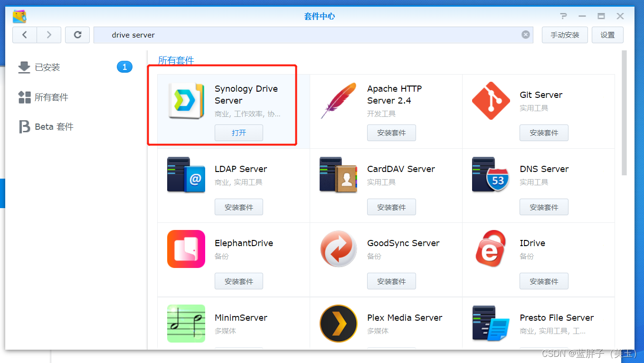Viewport: 644px width, 363px height.
Task: Click the ElephantDrive pink icon
Action: 186,249
